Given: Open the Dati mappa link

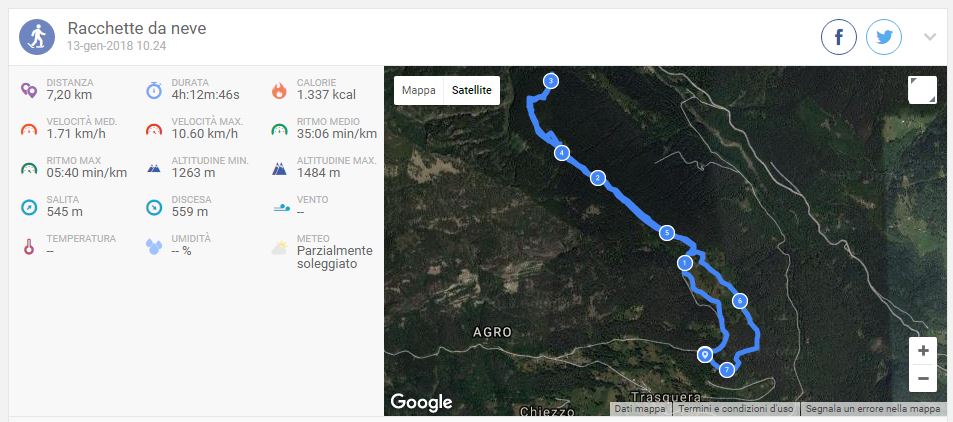Looking at the screenshot, I should 640,409.
